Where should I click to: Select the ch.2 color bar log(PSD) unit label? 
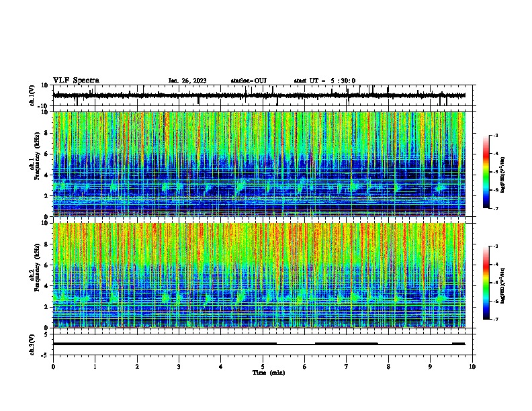click(x=503, y=285)
